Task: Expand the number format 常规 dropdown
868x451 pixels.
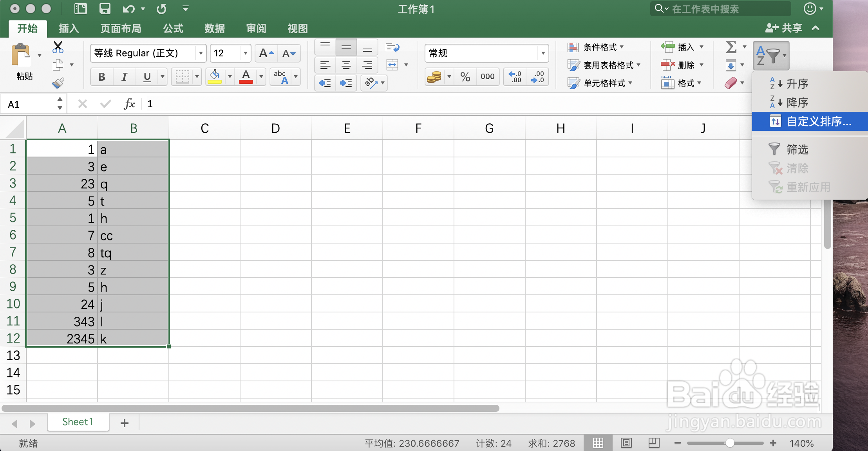Action: pos(543,53)
